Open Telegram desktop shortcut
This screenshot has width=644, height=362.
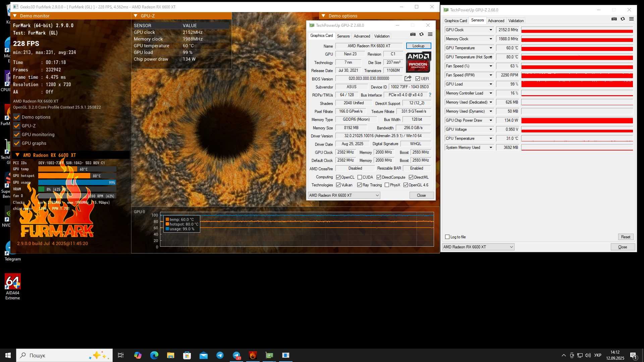point(13,251)
